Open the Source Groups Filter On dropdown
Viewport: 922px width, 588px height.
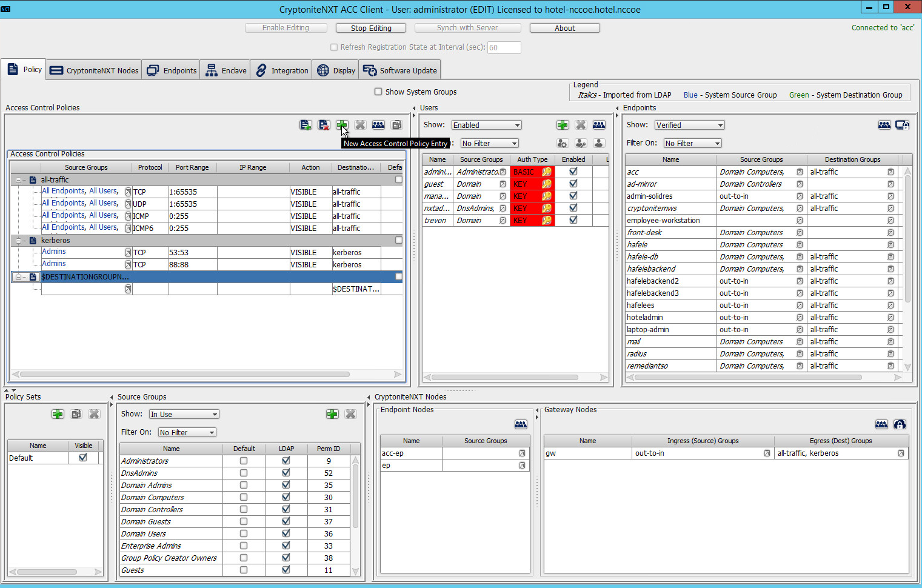pyautogui.click(x=187, y=432)
